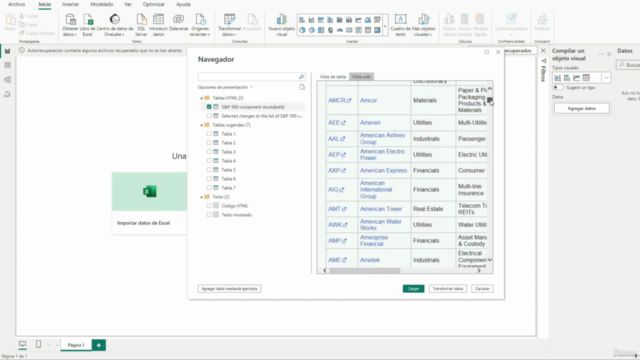
Task: Select Página 1 tab
Action: [76, 345]
